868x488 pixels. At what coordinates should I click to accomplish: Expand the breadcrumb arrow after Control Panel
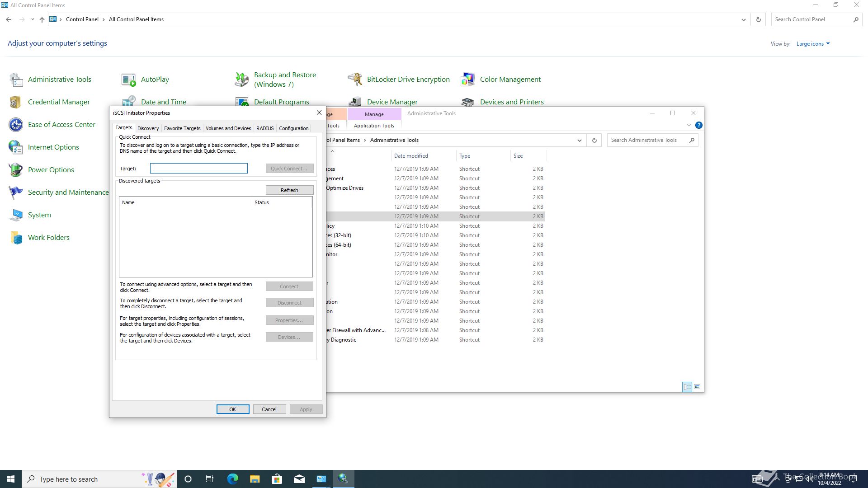pyautogui.click(x=104, y=19)
